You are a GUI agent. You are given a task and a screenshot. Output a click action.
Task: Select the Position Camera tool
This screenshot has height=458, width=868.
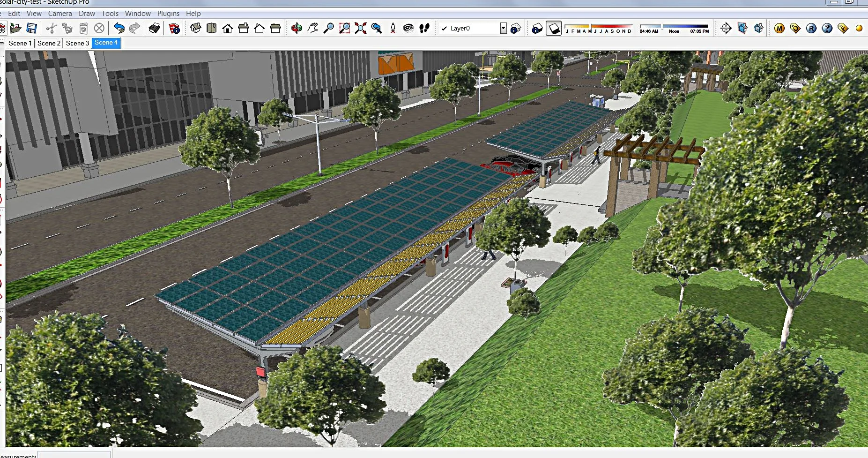(393, 28)
